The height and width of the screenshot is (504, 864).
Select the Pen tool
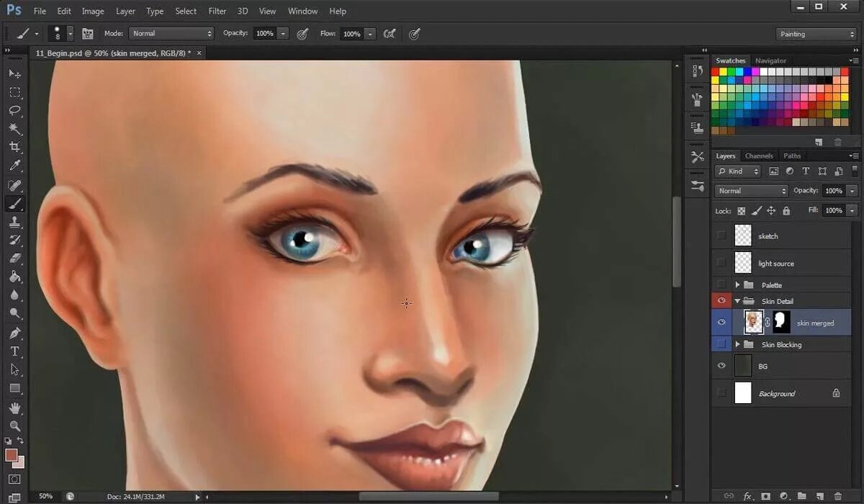(14, 333)
